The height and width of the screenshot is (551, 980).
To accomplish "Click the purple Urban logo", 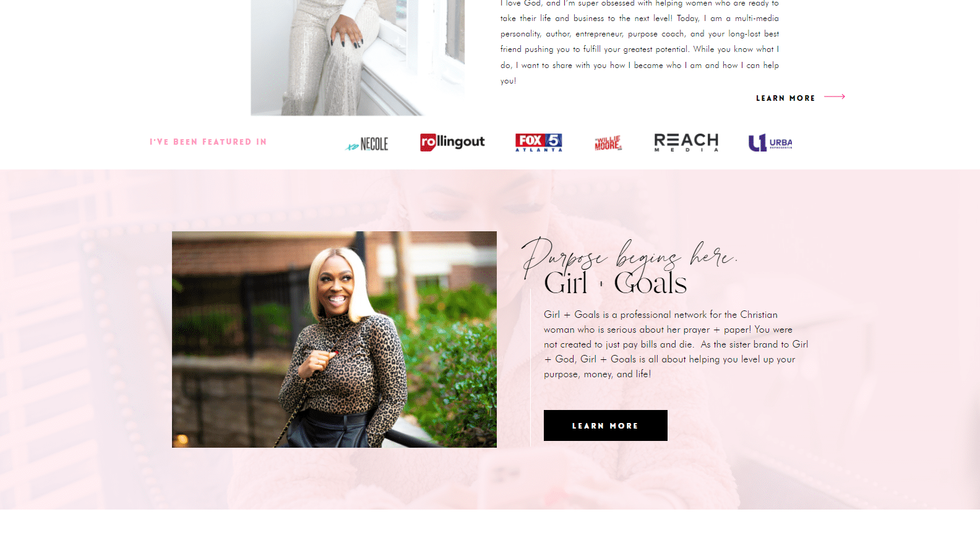I will 770,143.
